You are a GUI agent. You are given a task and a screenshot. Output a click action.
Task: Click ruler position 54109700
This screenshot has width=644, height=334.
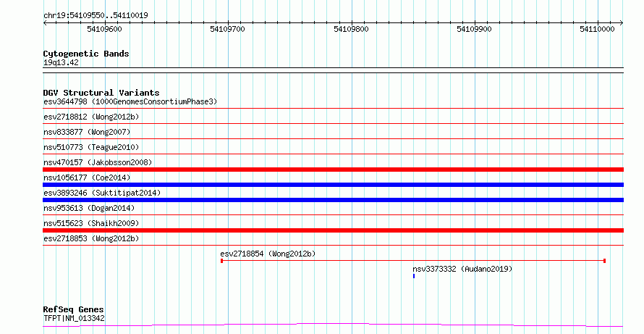[x=227, y=29]
